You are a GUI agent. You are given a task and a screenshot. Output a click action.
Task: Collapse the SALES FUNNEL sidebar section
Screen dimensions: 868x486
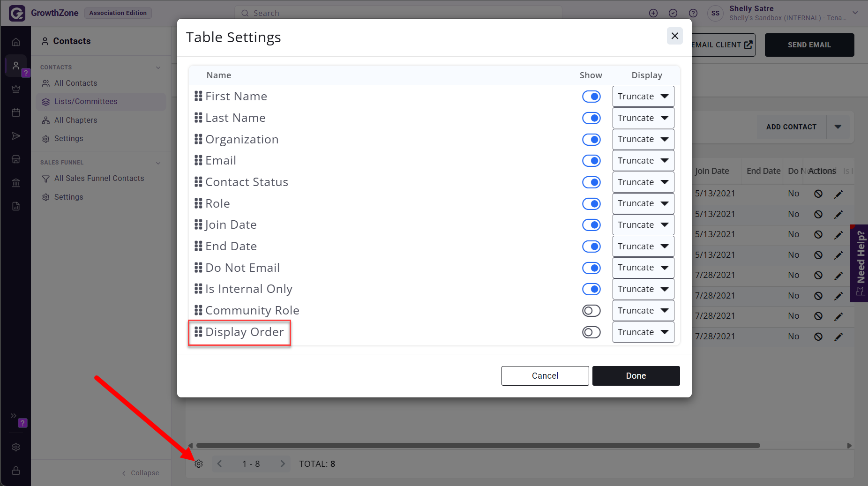(158, 163)
